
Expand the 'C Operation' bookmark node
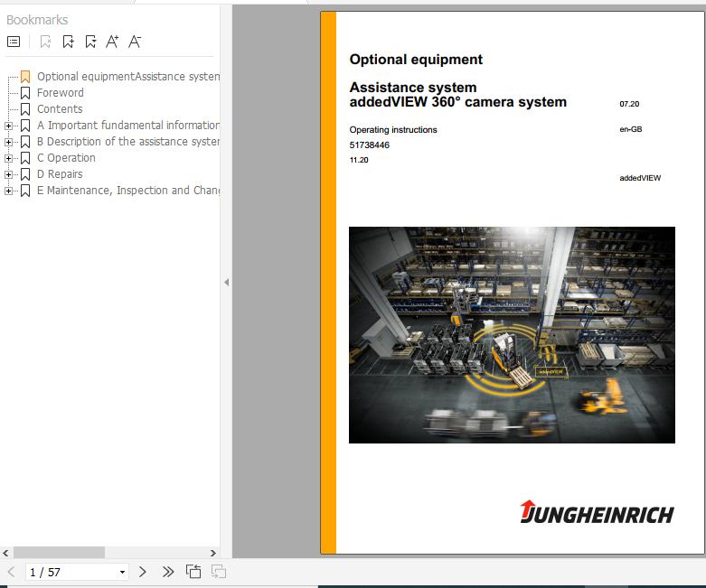point(8,158)
